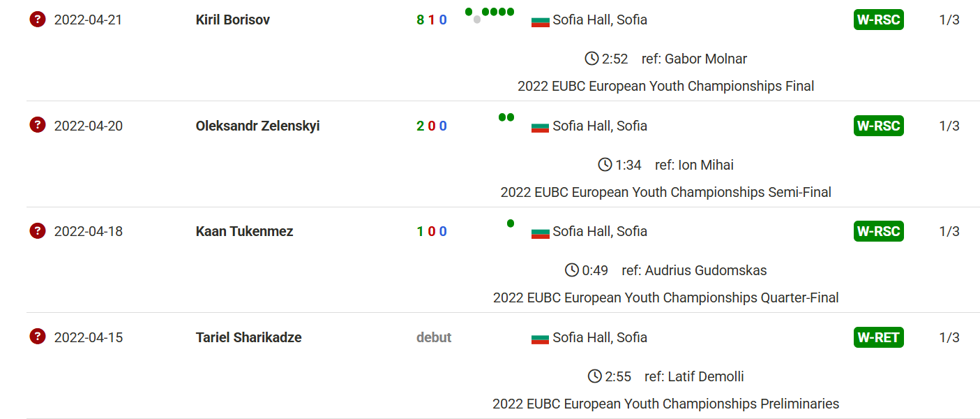The height and width of the screenshot is (419, 980).
Task: Click W-RSC badge for Tukenmez bout
Action: click(878, 231)
